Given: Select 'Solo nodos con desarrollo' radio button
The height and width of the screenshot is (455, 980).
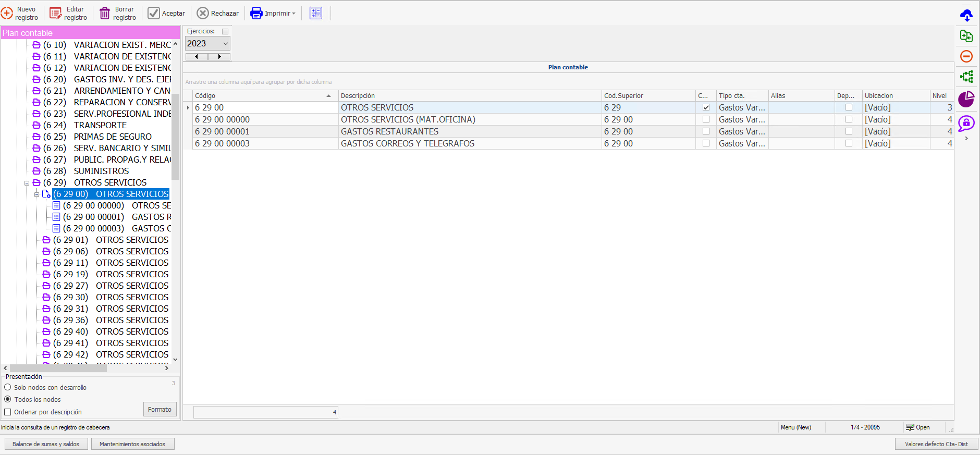Looking at the screenshot, I should tap(8, 387).
